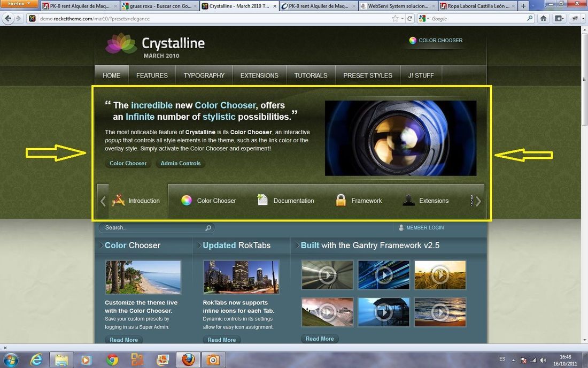Screen dimensions: 588x368
Task: Click the Admin Controls button
Action: pyautogui.click(x=180, y=163)
